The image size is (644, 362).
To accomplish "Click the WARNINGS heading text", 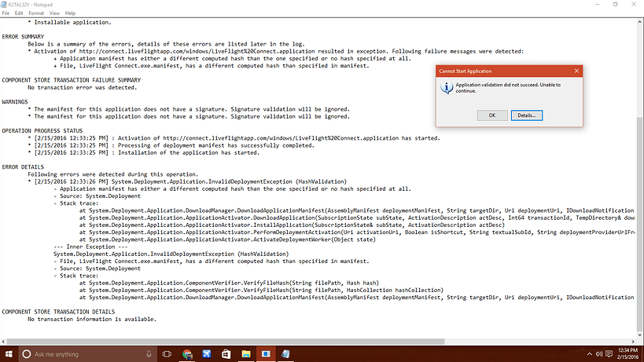I will click(15, 101).
